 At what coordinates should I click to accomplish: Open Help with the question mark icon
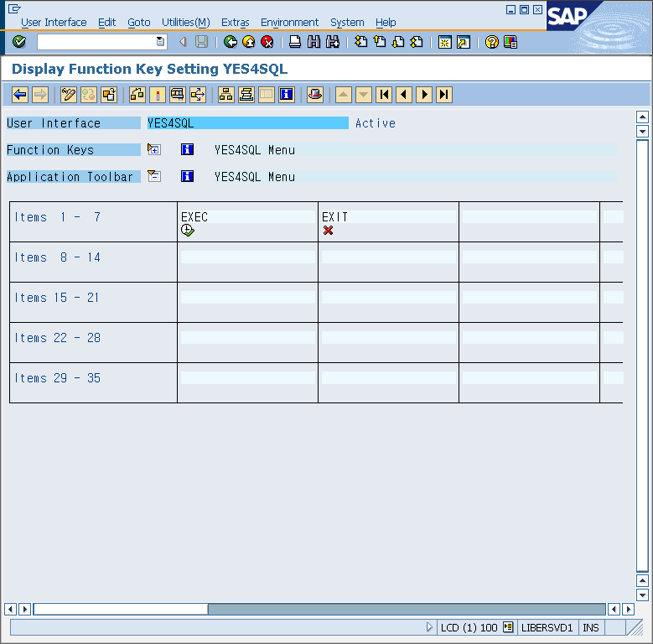point(492,42)
